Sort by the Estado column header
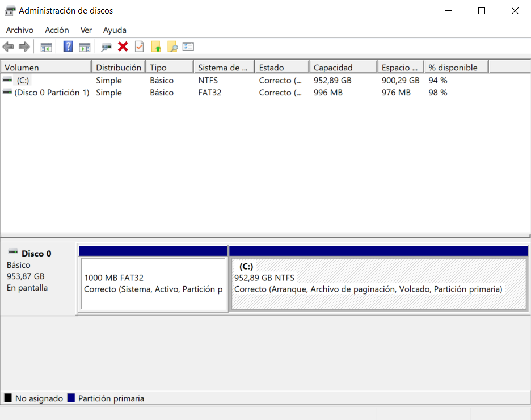 [x=282, y=68]
